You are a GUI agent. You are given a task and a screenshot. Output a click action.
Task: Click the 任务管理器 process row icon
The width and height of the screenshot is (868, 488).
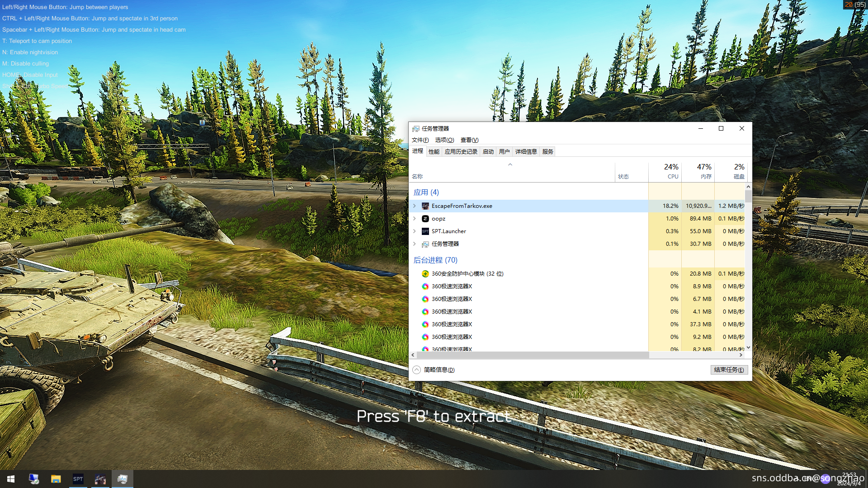point(425,244)
